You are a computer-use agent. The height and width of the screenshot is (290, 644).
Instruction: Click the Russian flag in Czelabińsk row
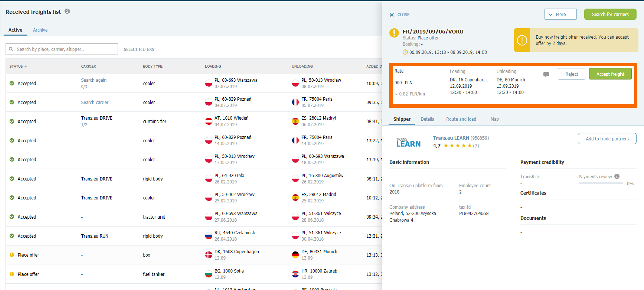[209, 236]
